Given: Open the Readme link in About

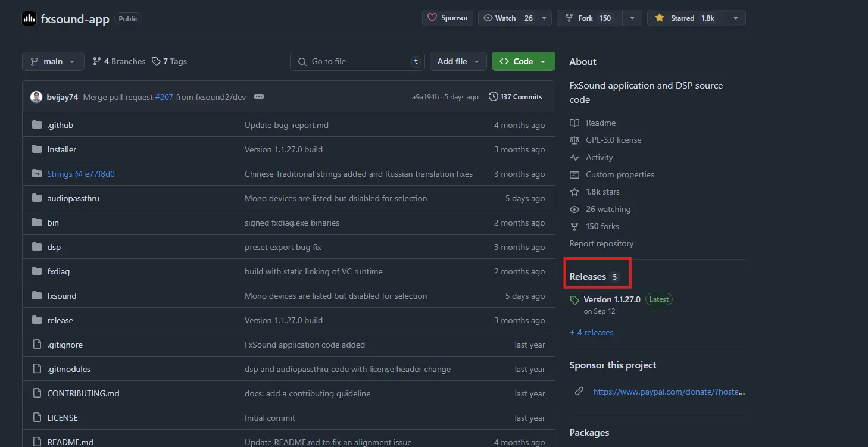Looking at the screenshot, I should [x=592, y=123].
